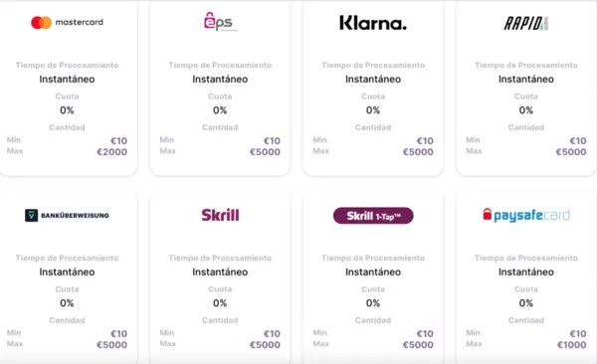This screenshot has width=597, height=364.
Task: Click the Mastercard logo
Action: 67,23
